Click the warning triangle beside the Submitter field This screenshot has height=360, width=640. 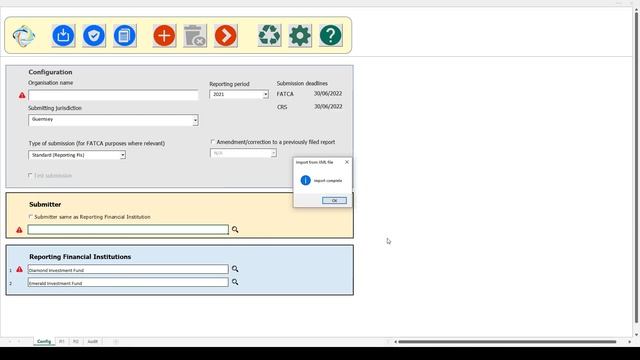pyautogui.click(x=19, y=230)
